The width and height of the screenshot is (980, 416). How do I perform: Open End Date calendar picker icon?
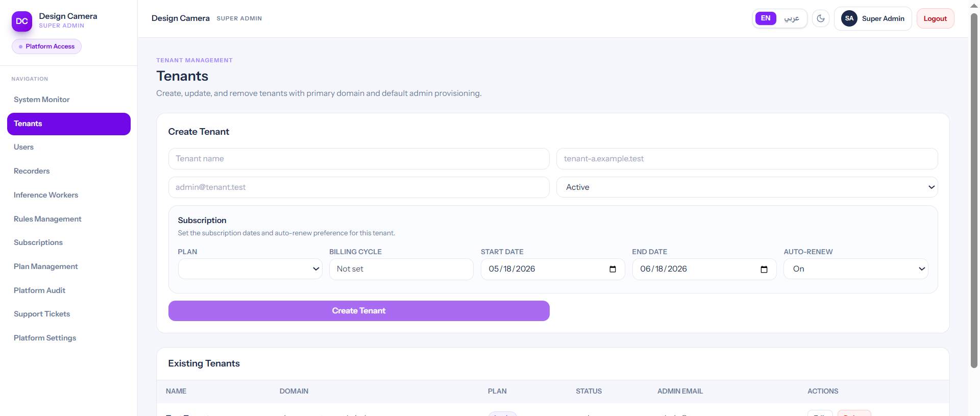coord(764,269)
